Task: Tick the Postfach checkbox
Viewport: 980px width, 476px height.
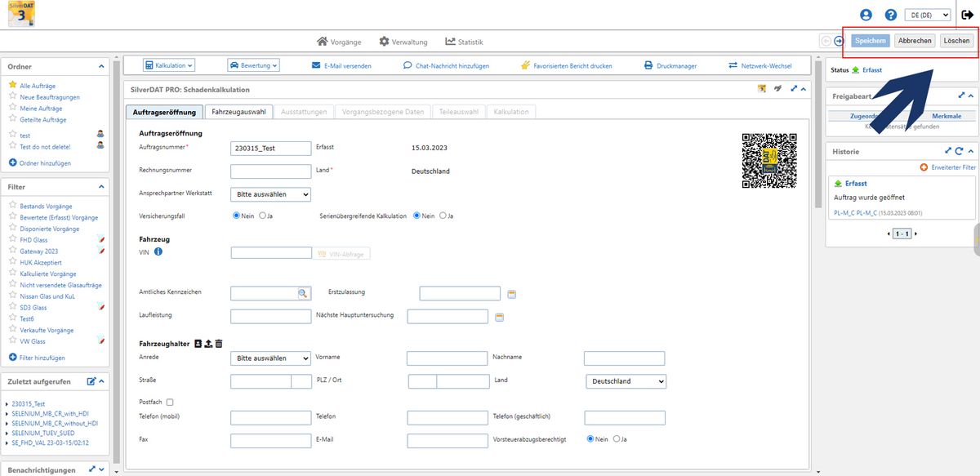Action: click(170, 403)
